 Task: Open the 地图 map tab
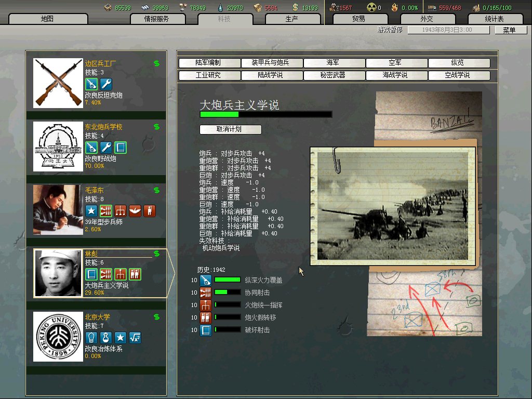pyautogui.click(x=47, y=19)
